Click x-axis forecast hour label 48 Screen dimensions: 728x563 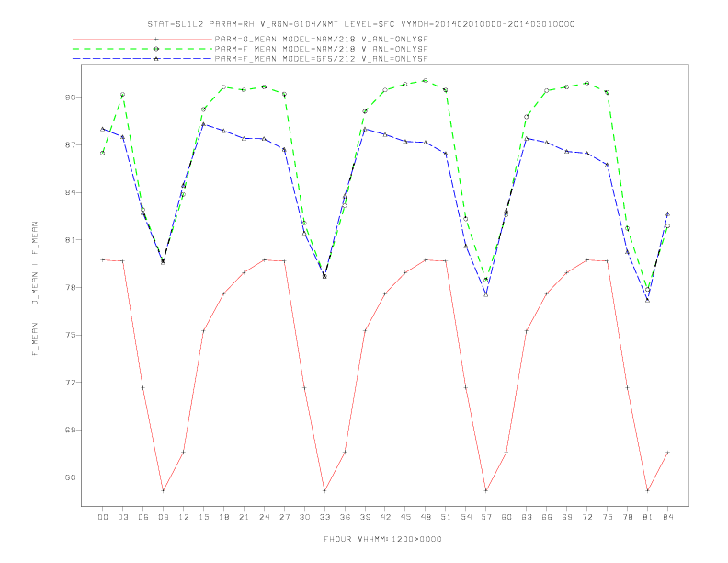pos(426,517)
